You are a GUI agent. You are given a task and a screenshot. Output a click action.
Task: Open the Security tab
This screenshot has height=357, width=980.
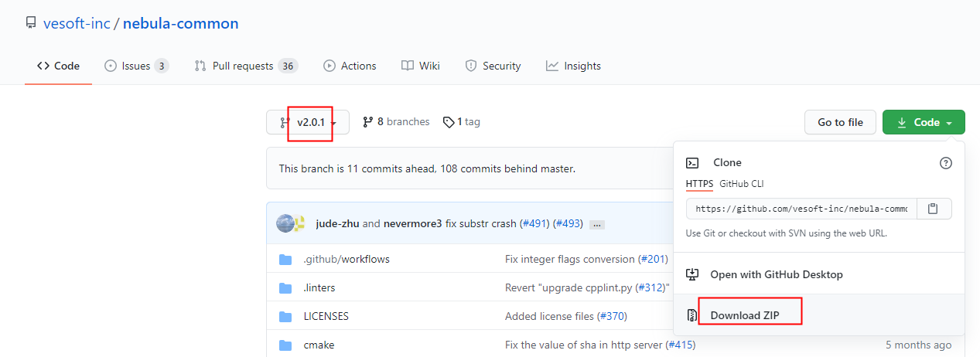(493, 66)
